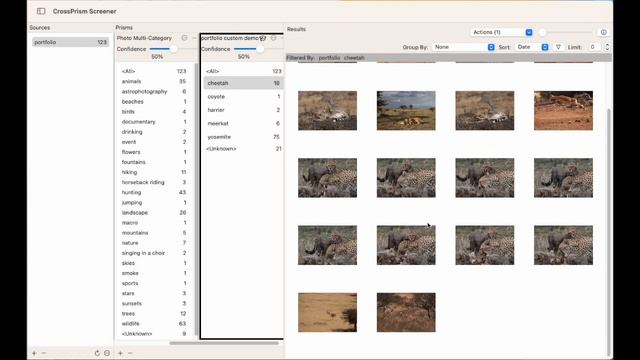Viewport: 640px width, 360px height.
Task: Open the Sort Date dropdown
Action: coord(532,47)
